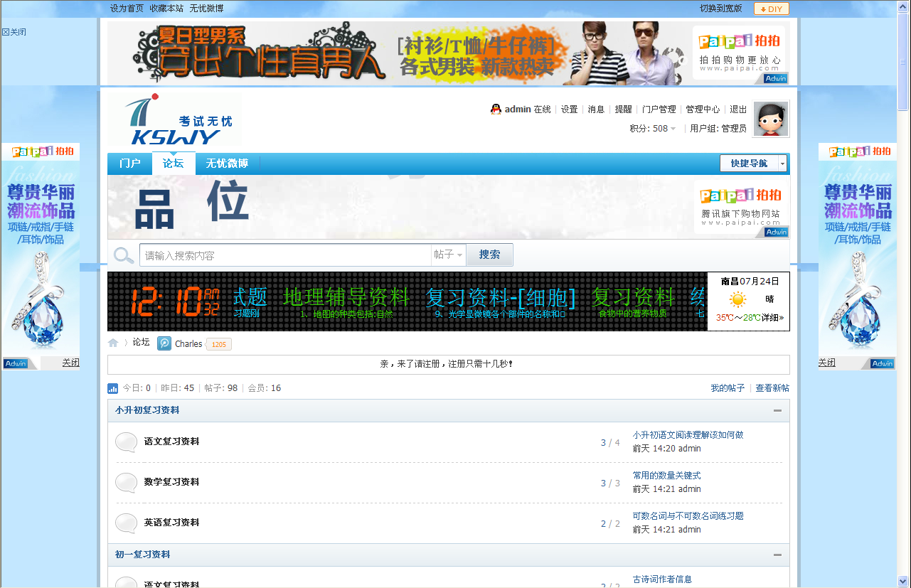Screen dimensions: 911x588
Task: Click the admin username in the header
Action: pyautogui.click(x=518, y=109)
